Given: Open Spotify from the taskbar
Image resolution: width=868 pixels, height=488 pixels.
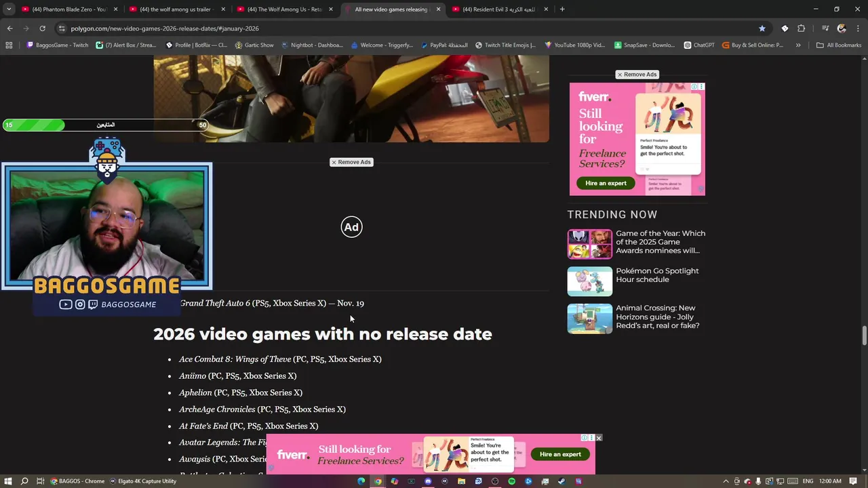Looking at the screenshot, I should (511, 481).
